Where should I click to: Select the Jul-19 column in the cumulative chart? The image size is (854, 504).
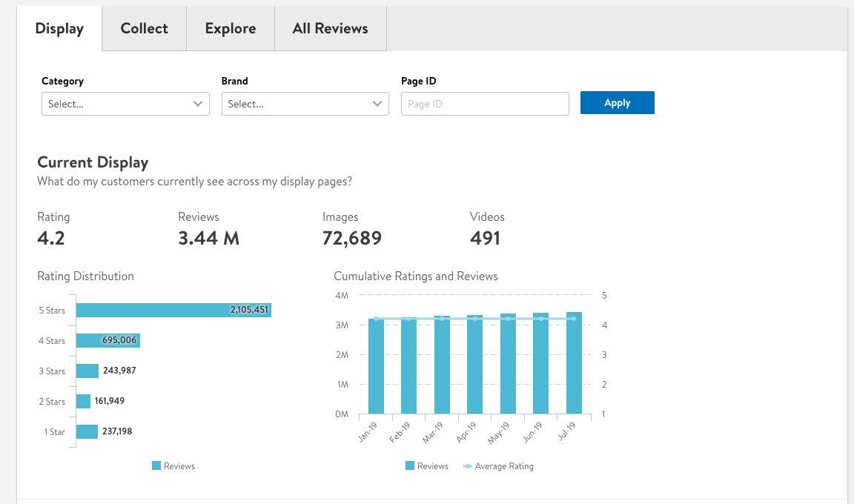575,363
